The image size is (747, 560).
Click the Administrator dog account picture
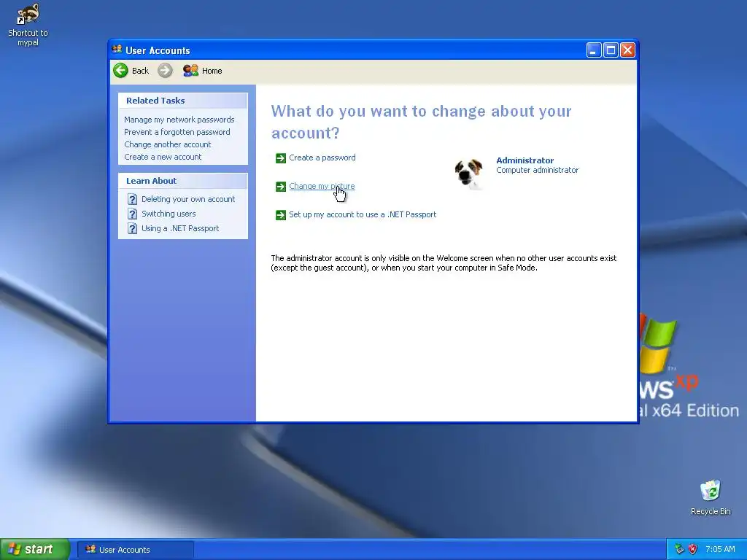(x=470, y=174)
